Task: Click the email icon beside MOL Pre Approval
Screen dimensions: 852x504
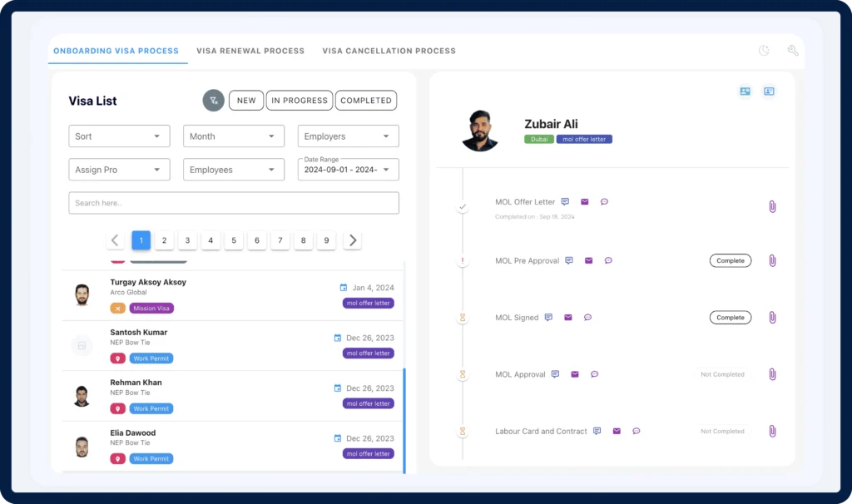Action: click(x=588, y=260)
